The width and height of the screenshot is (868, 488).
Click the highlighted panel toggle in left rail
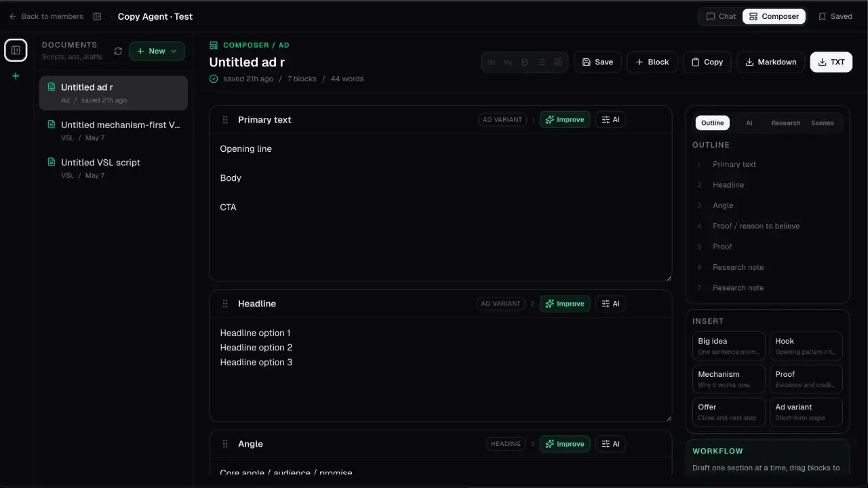(x=16, y=50)
